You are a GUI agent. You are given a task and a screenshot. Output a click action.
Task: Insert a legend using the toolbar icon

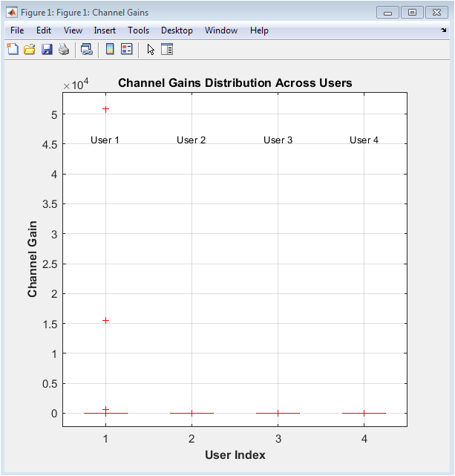point(126,50)
